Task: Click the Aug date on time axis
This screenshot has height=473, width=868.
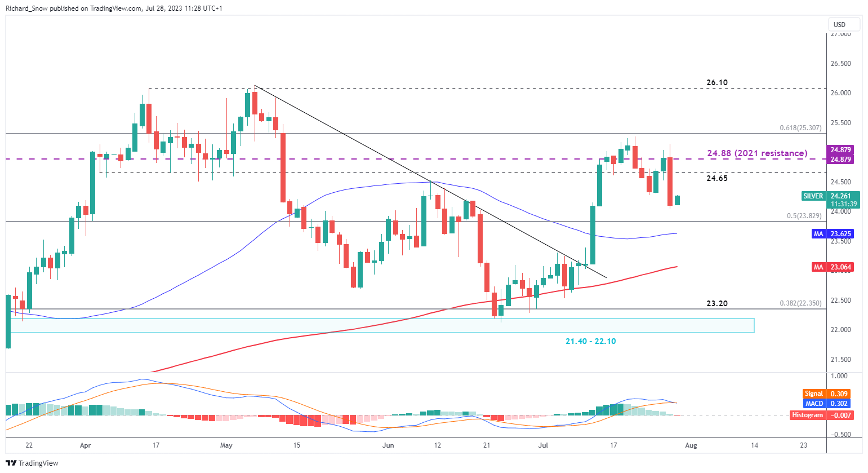Action: click(x=691, y=445)
